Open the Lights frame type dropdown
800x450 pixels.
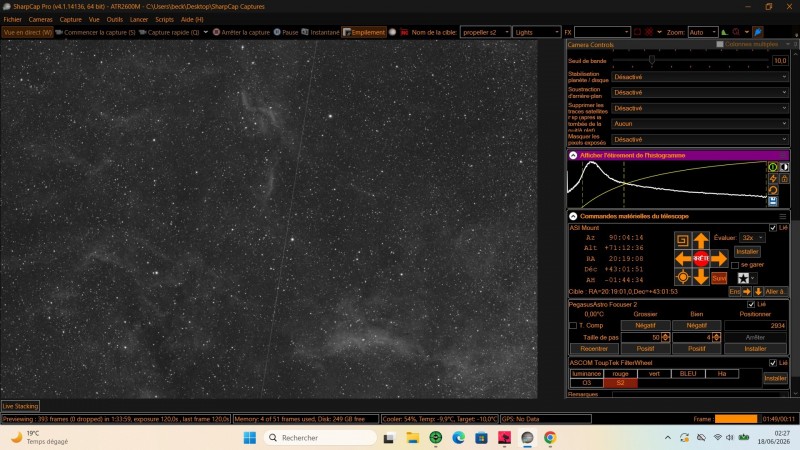click(537, 32)
